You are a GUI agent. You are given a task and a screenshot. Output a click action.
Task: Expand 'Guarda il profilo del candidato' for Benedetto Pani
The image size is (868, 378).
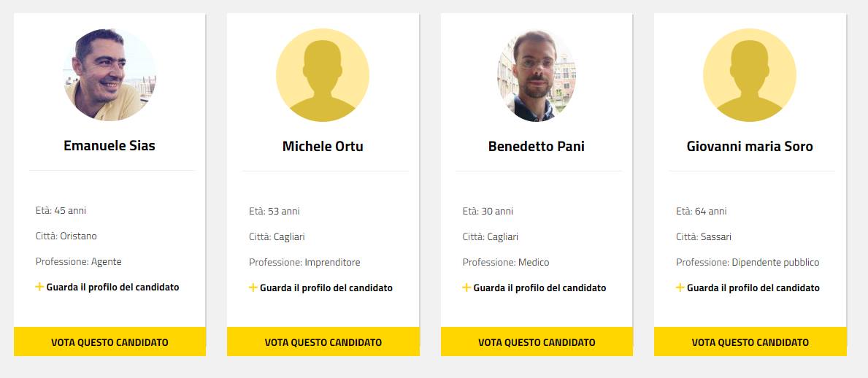tap(539, 288)
